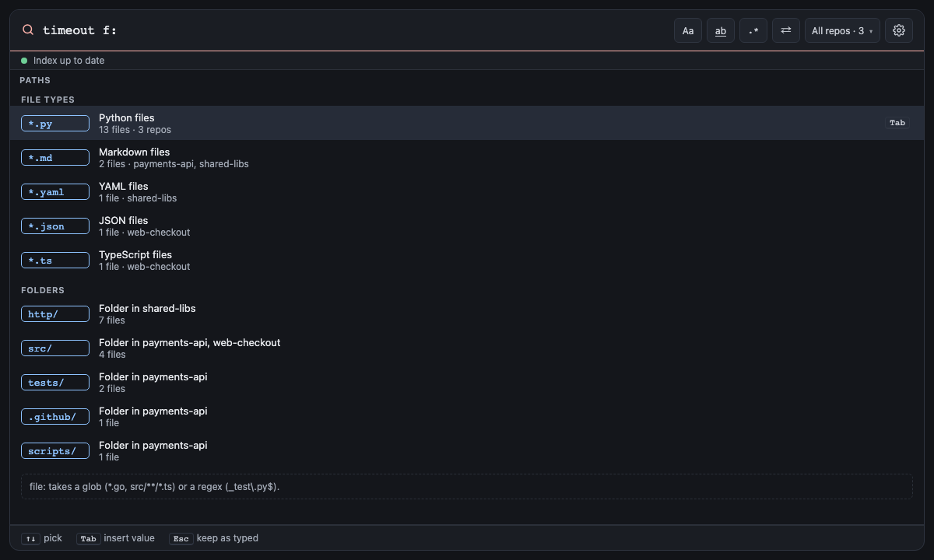Click the Esc 'keep as typed' hint

point(214,538)
